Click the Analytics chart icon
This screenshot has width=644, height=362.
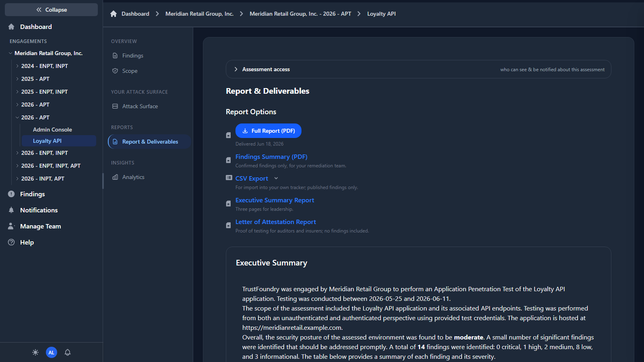pyautogui.click(x=115, y=177)
